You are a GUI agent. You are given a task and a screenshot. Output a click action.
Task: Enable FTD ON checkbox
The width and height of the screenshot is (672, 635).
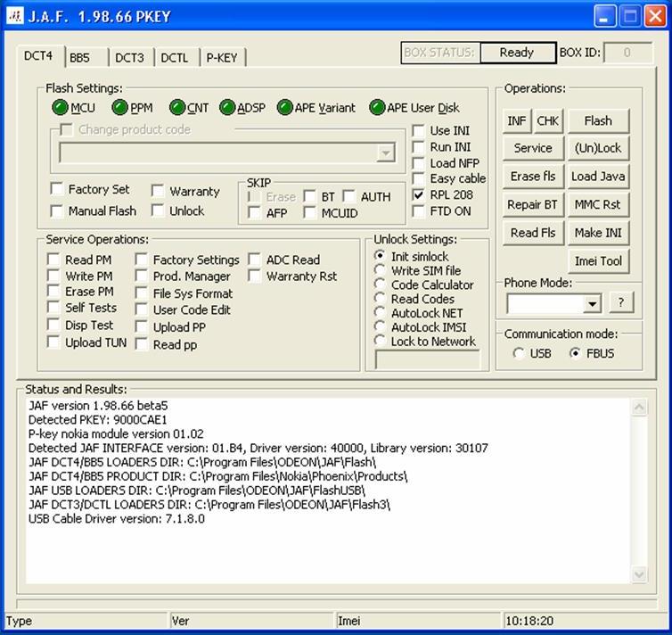pos(418,211)
